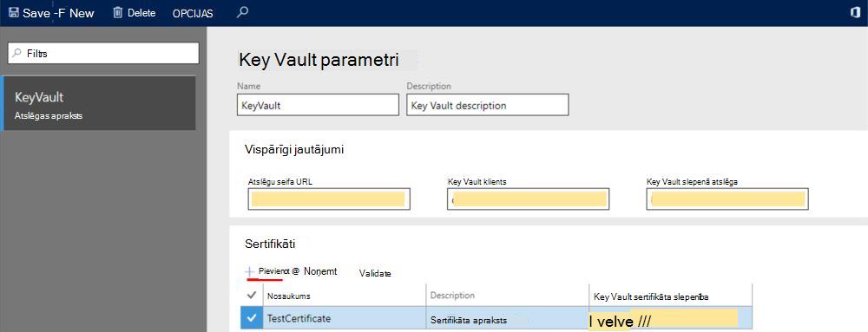Sort by the Nosaukums column header

click(x=288, y=296)
